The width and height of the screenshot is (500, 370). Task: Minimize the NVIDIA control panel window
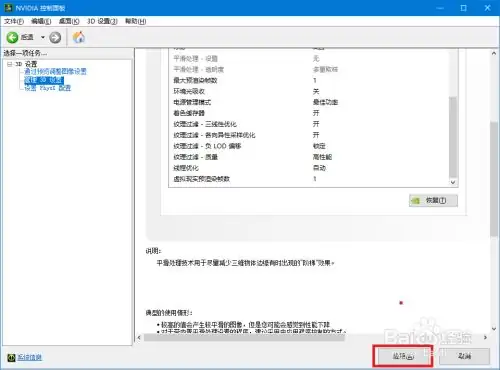[440, 8]
